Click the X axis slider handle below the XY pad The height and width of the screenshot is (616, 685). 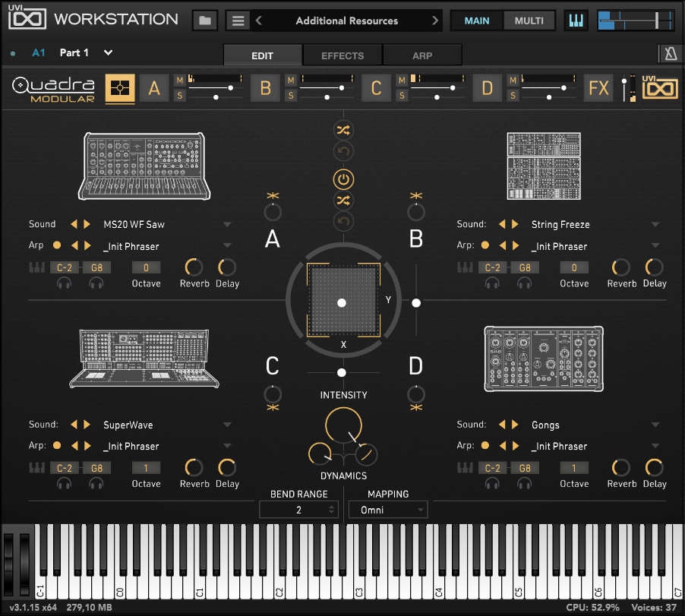point(342,372)
